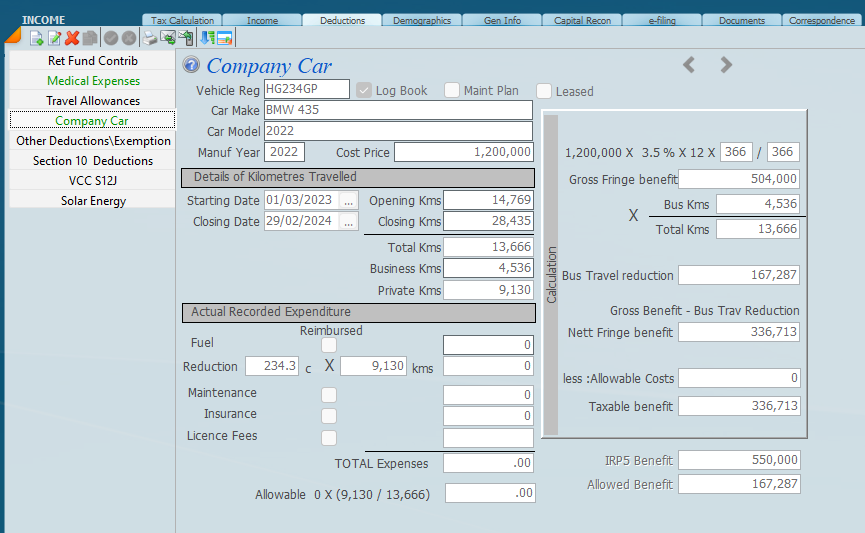Check the Fuel reimbursed checkbox

329,345
